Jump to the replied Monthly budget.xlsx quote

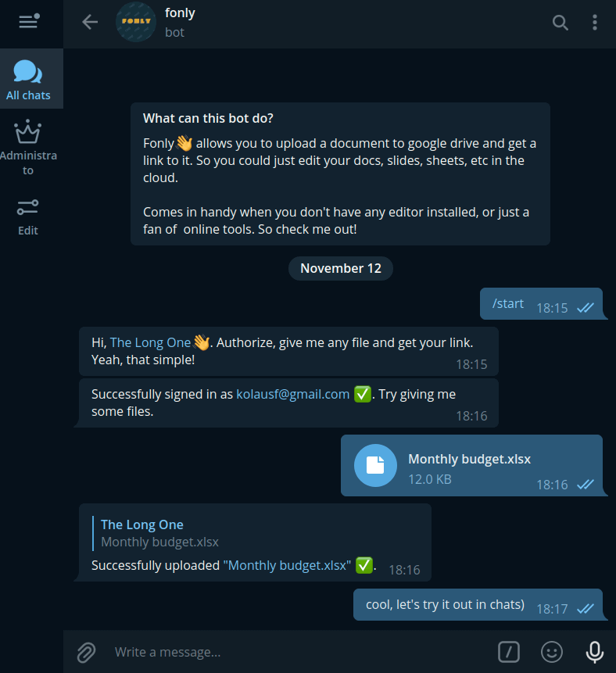[159, 533]
